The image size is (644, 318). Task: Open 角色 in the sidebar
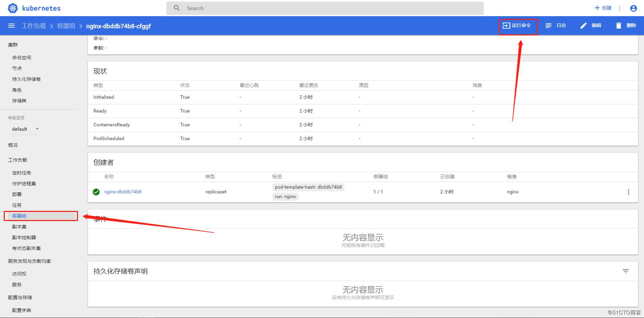pos(17,90)
